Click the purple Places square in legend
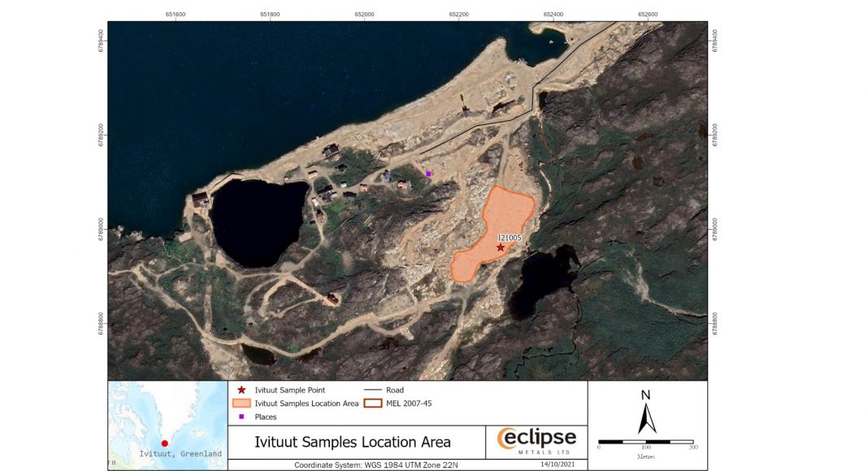Image resolution: width=868 pixels, height=471 pixels. [241, 417]
